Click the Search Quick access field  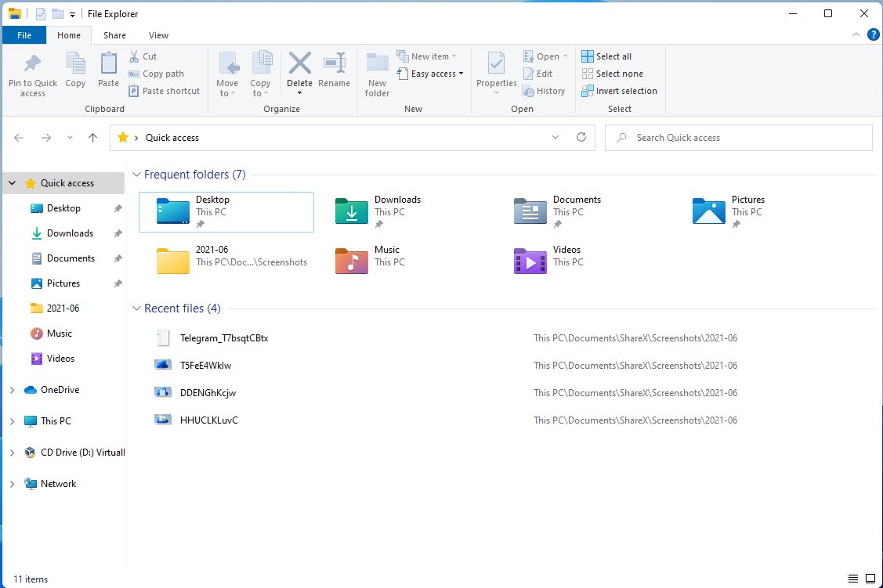tap(740, 138)
